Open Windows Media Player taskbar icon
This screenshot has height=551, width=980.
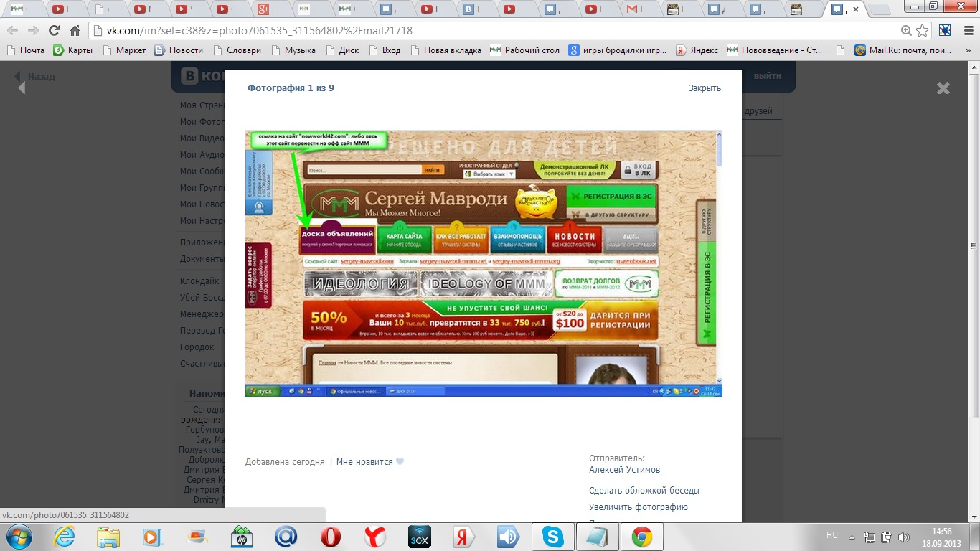pyautogui.click(x=152, y=537)
